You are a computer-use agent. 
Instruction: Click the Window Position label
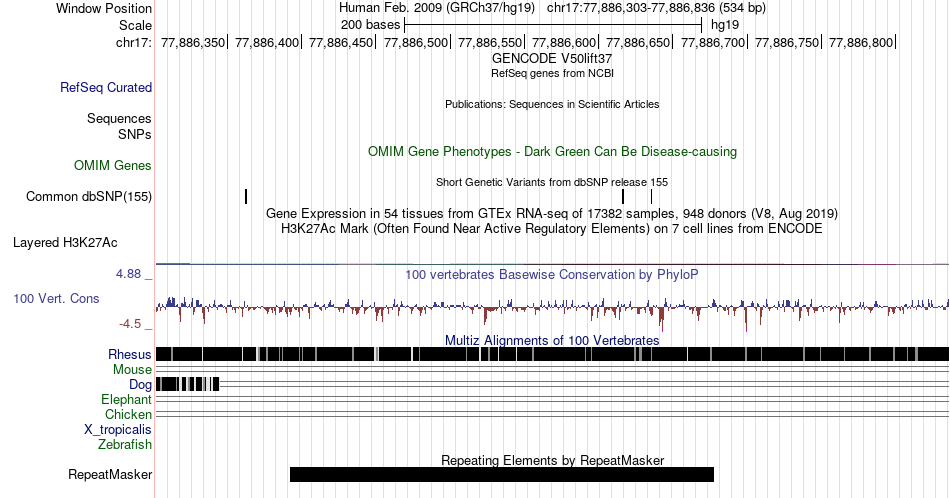click(x=104, y=8)
